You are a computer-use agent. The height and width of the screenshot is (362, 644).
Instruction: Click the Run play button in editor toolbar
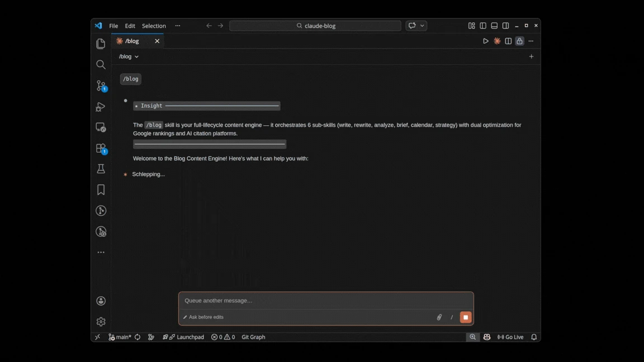(485, 41)
